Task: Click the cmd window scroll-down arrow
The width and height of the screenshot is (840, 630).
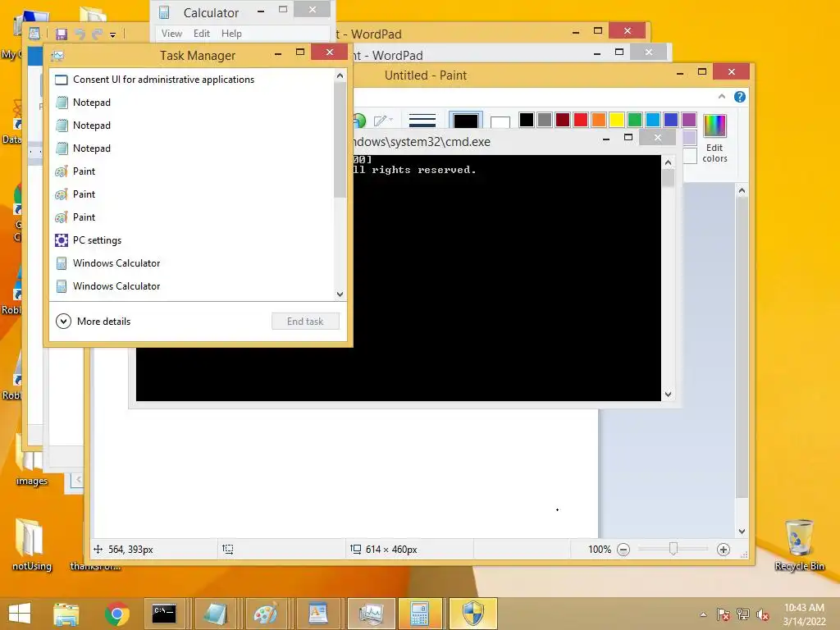Action: (x=668, y=395)
